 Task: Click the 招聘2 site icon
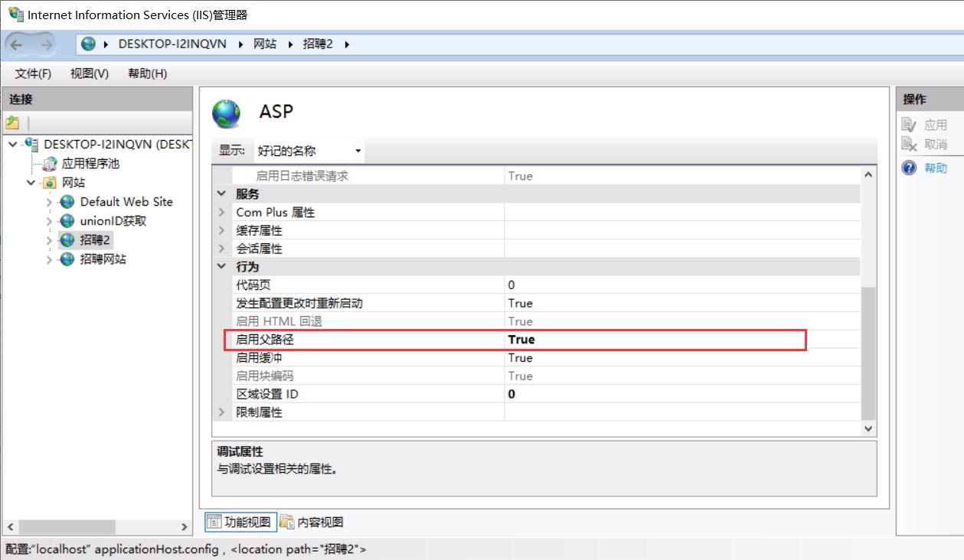pos(68,239)
